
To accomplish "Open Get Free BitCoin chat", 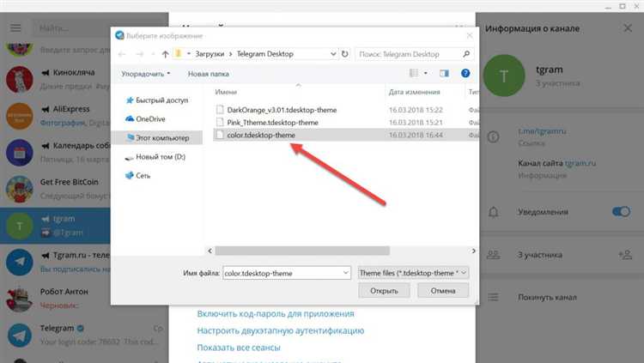I will [x=56, y=189].
